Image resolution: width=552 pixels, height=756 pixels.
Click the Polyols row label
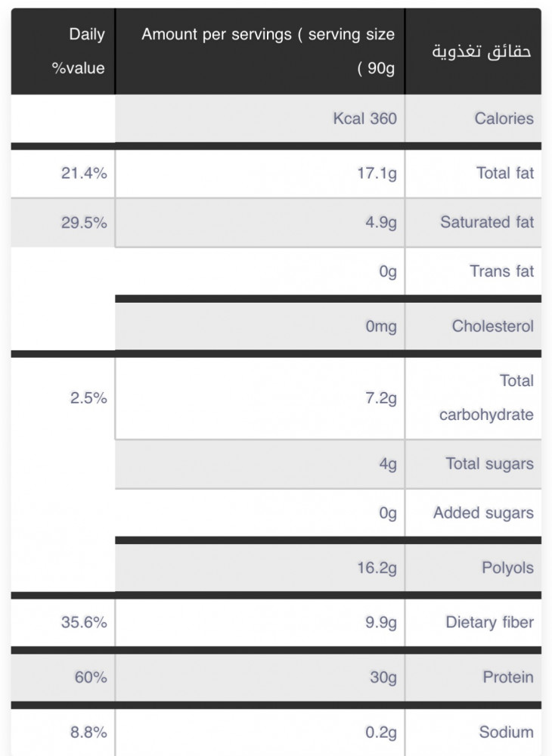pos(507,568)
